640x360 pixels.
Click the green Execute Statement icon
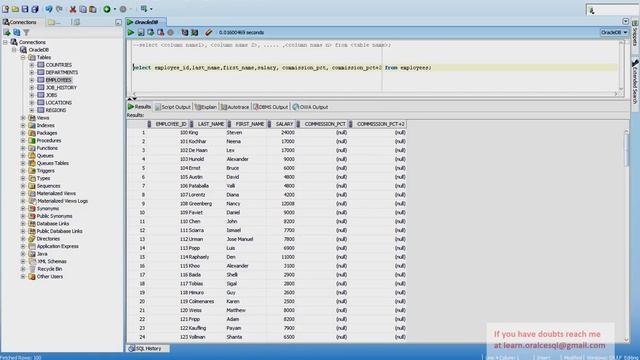(131, 32)
